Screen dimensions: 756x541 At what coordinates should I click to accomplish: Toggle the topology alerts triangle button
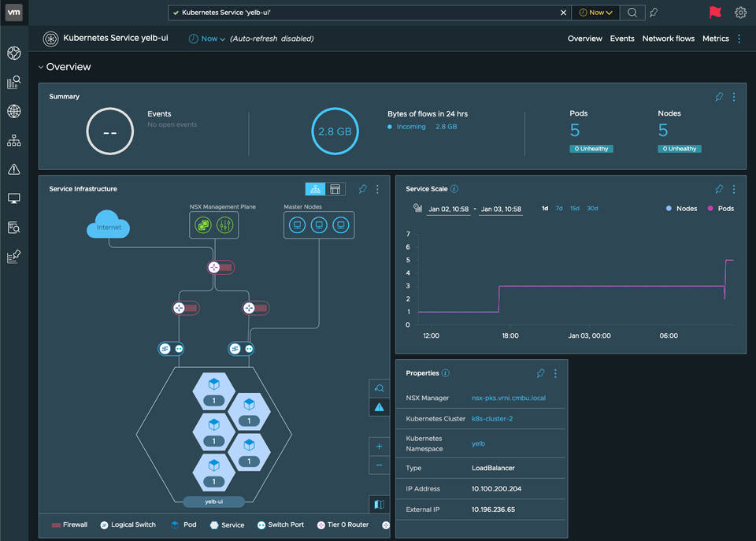click(x=379, y=407)
